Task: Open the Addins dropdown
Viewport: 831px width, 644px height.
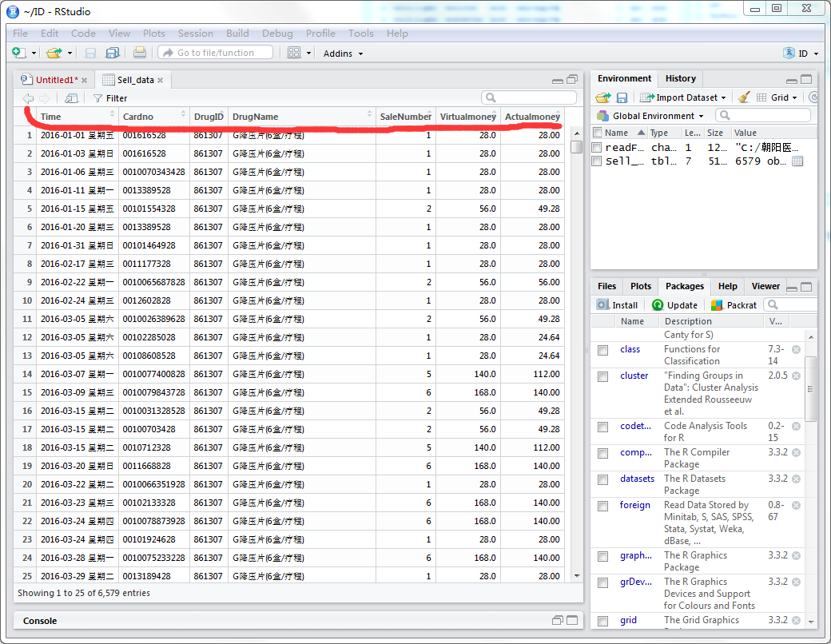Action: (x=344, y=54)
